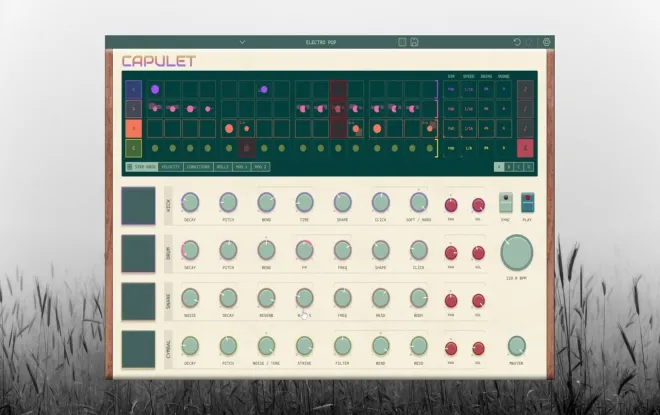
Task: Click the red KICK row VOL knob
Action: tap(478, 205)
